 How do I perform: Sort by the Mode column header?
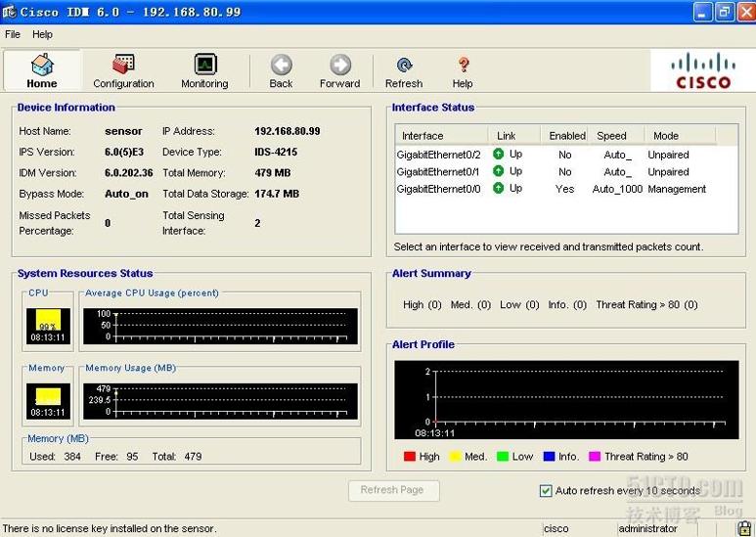pos(680,136)
